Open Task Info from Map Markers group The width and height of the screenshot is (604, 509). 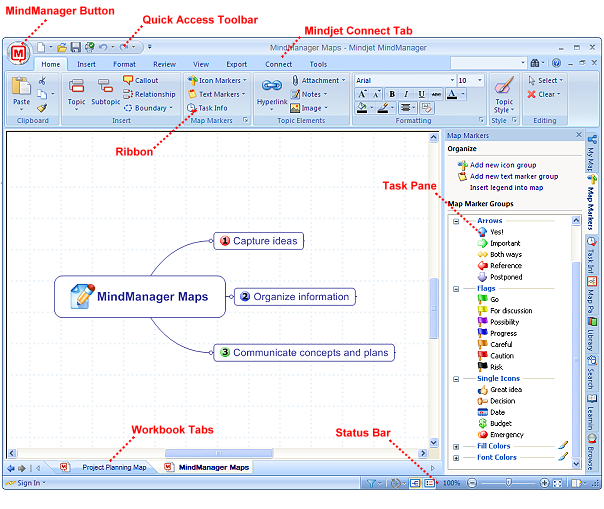(207, 108)
